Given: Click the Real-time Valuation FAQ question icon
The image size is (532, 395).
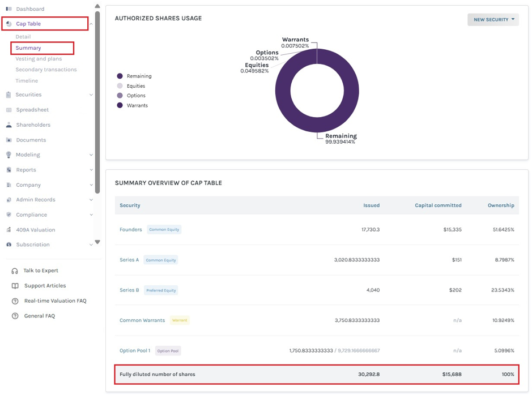Looking at the screenshot, I should (x=15, y=301).
